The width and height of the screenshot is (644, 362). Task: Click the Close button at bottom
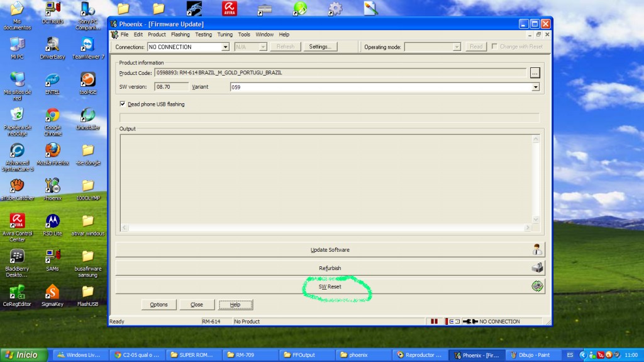(197, 305)
